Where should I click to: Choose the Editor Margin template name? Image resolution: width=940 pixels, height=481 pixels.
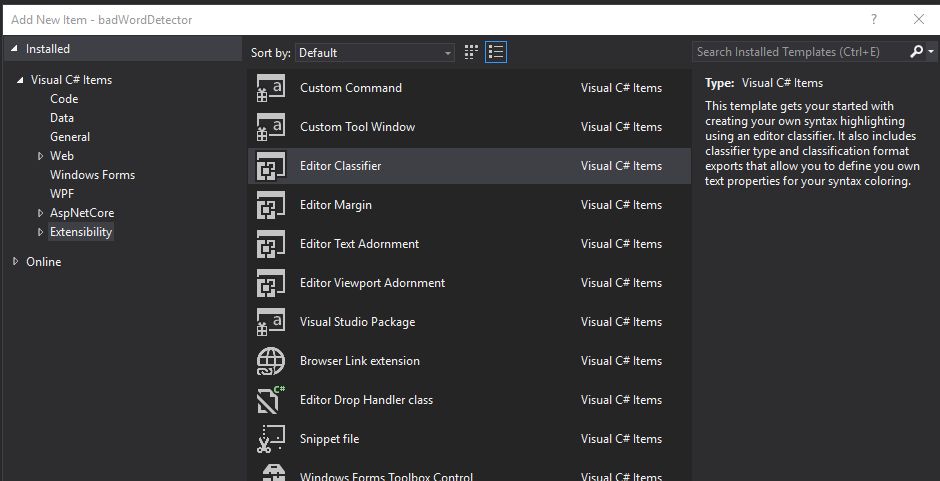336,205
